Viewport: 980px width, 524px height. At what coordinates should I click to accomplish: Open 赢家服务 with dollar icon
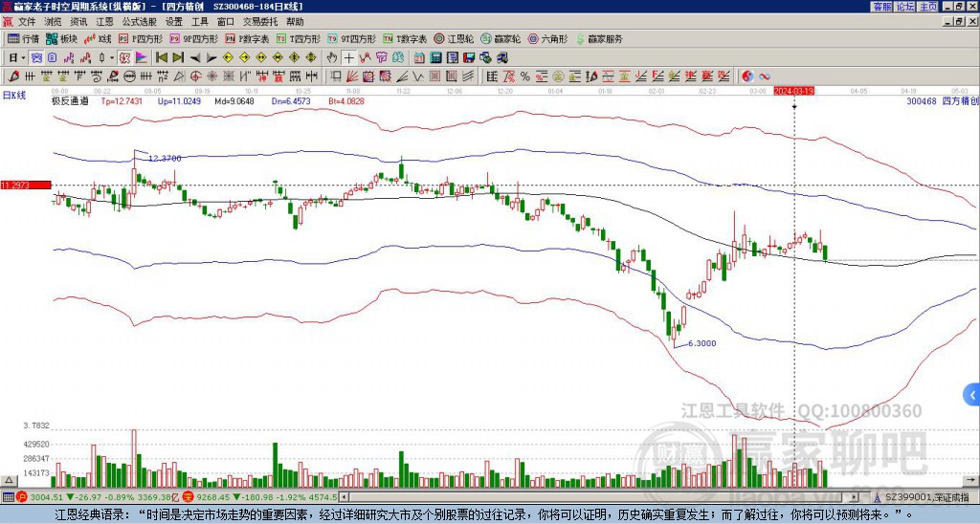599,38
